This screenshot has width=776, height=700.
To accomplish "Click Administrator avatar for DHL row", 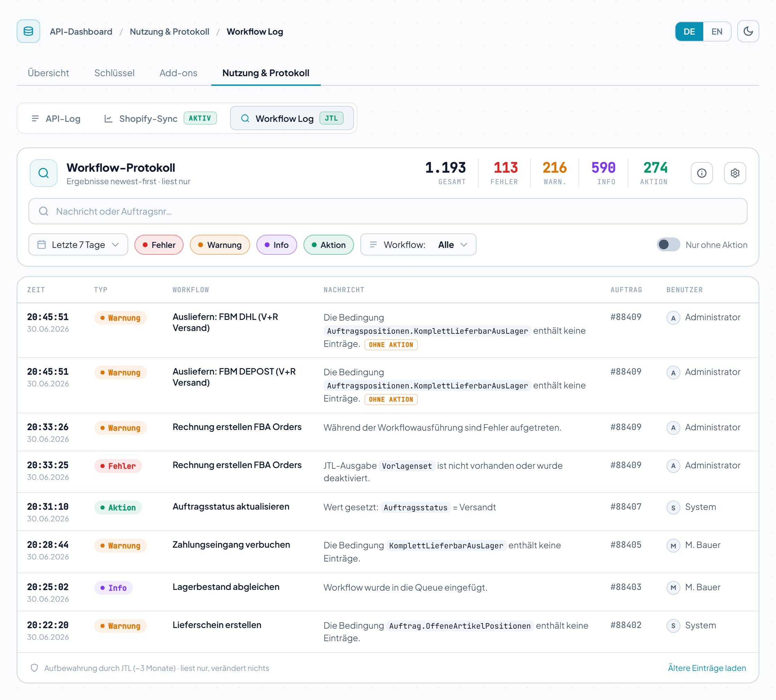I will click(x=673, y=318).
